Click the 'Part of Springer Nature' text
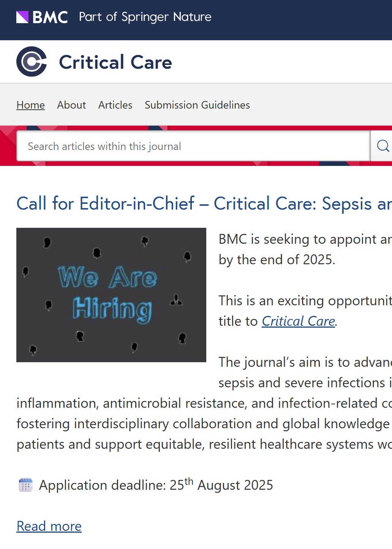Screen dimensions: 392x549 click(x=145, y=17)
